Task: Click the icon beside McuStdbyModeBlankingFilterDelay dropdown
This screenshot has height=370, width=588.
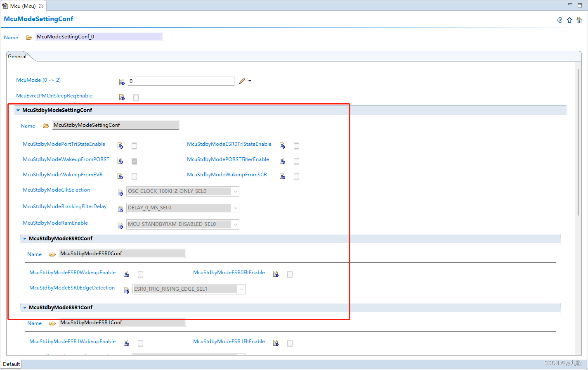Action: (x=120, y=209)
